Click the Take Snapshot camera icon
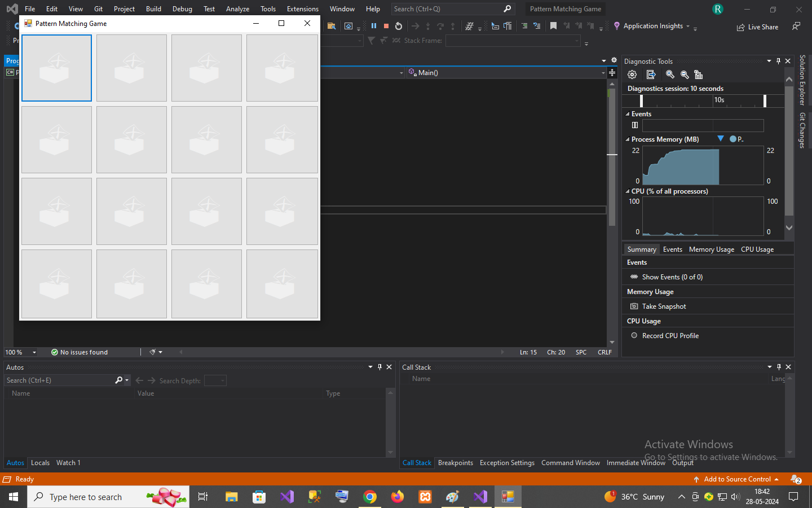 [634, 306]
